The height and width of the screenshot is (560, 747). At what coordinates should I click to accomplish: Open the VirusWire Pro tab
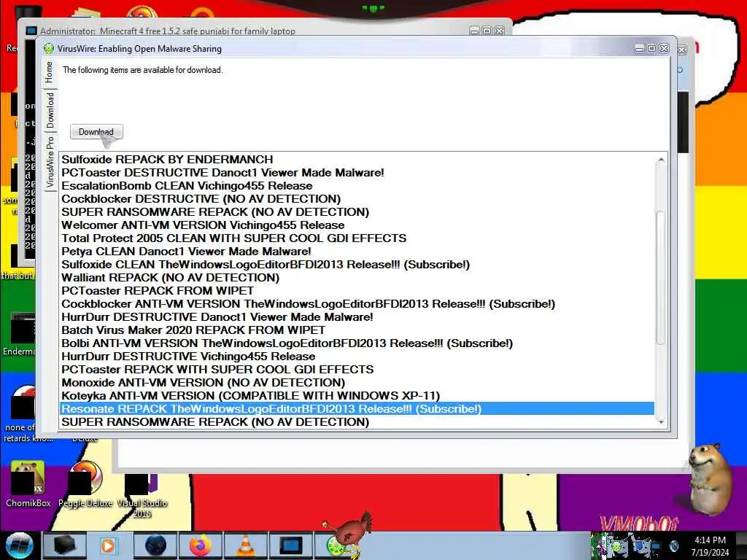coord(50,162)
